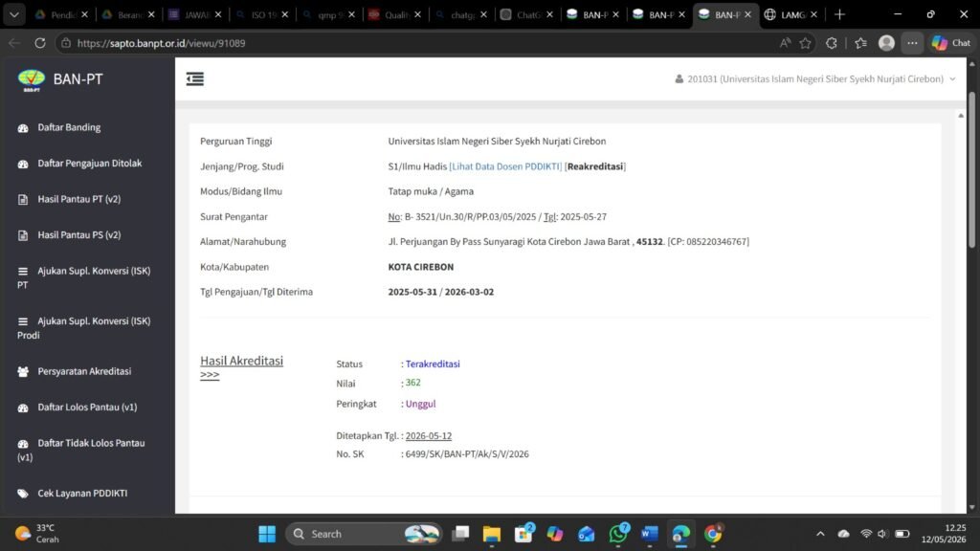980x551 pixels.
Task: Open the browser extensions icon
Action: click(832, 43)
